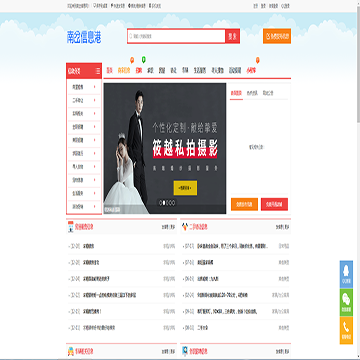
Task: Open the first red tab in main navigation
Action: coord(110,70)
